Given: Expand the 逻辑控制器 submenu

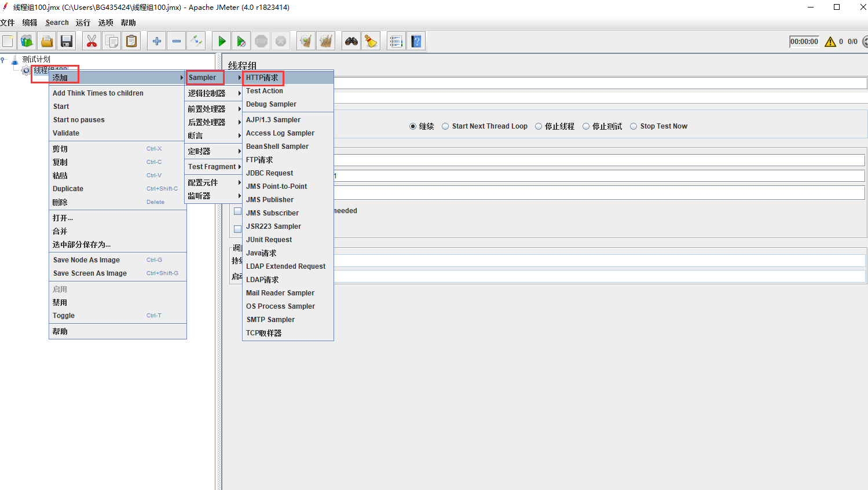Looking at the screenshot, I should click(x=213, y=93).
